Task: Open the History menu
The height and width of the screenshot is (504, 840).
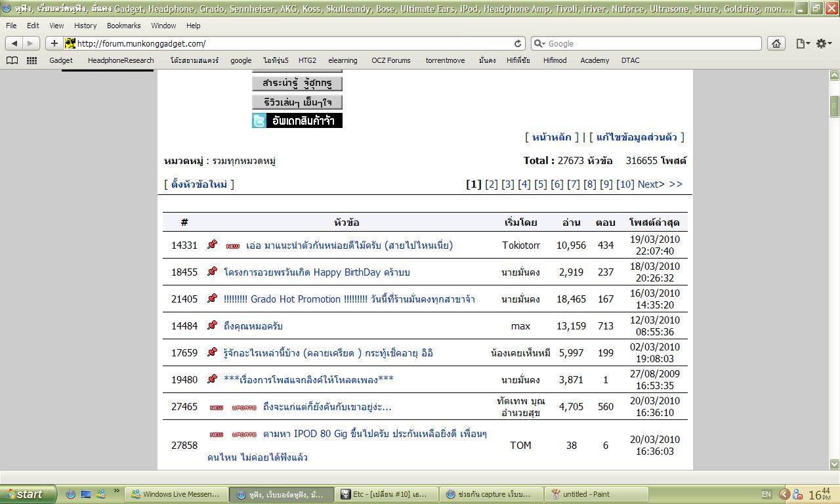Action: tap(85, 26)
